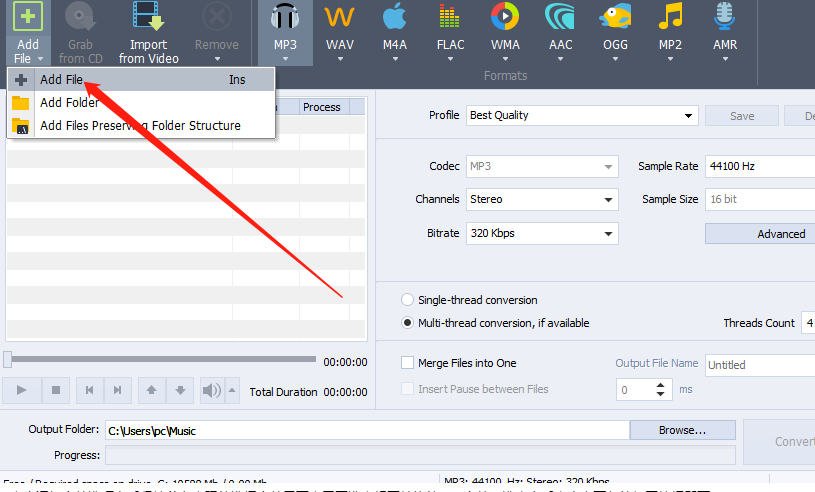Viewport: 815px width, 492px height.
Task: Click the volume speaker icon
Action: coord(212,390)
